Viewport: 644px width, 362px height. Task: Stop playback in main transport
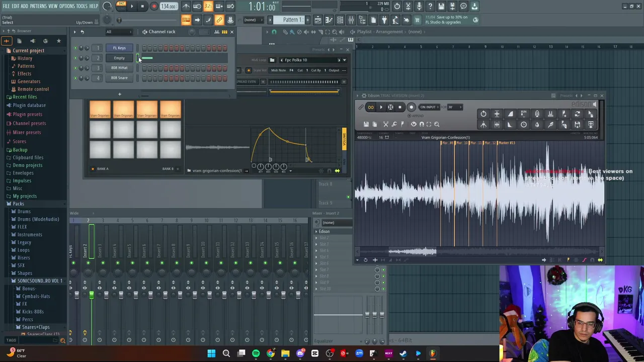click(142, 7)
